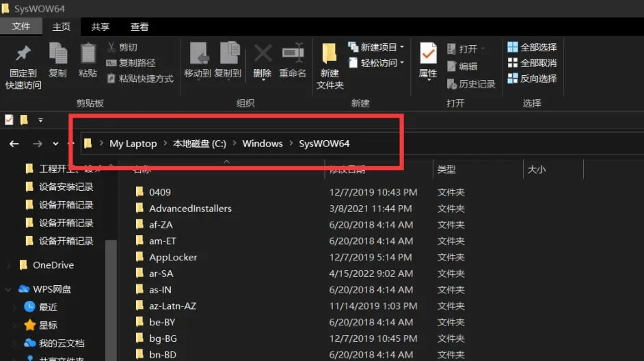Click Invert Selection (反向选择) option
The image size is (644, 361).
(532, 79)
